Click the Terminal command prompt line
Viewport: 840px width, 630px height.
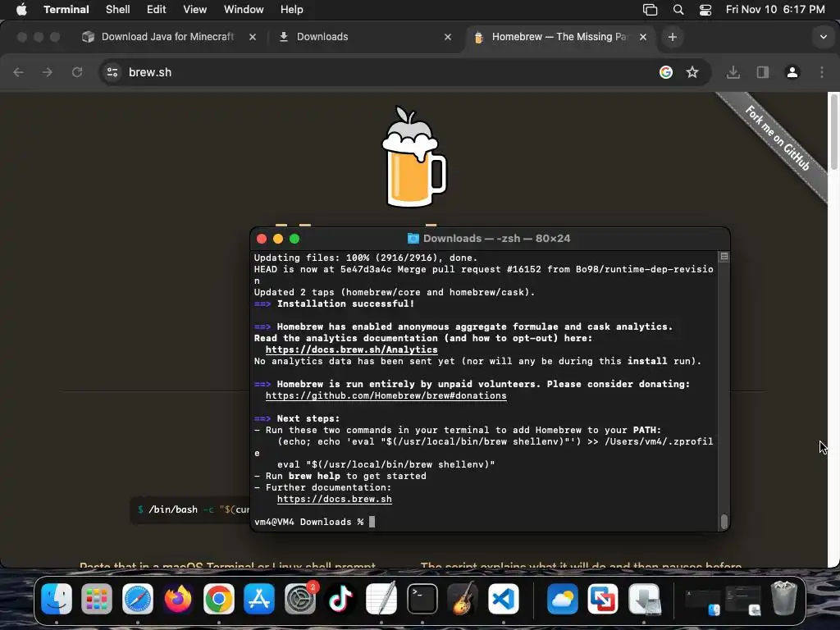(x=314, y=522)
